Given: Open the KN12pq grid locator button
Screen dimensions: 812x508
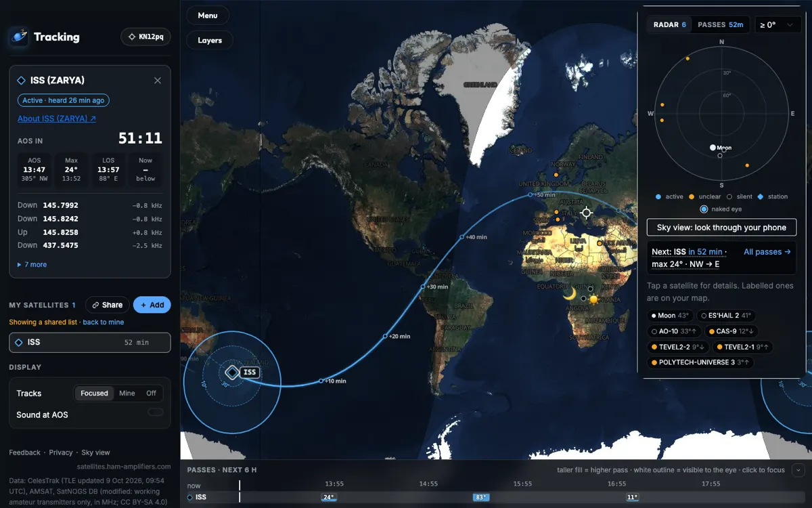Looking at the screenshot, I should click(x=145, y=37).
